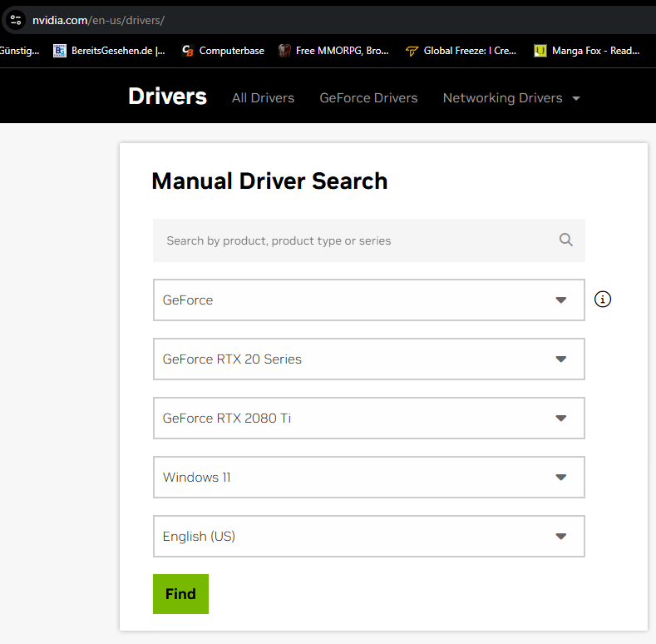
Task: Expand the GeForce RTX 20 Series dropdown
Action: pos(368,359)
